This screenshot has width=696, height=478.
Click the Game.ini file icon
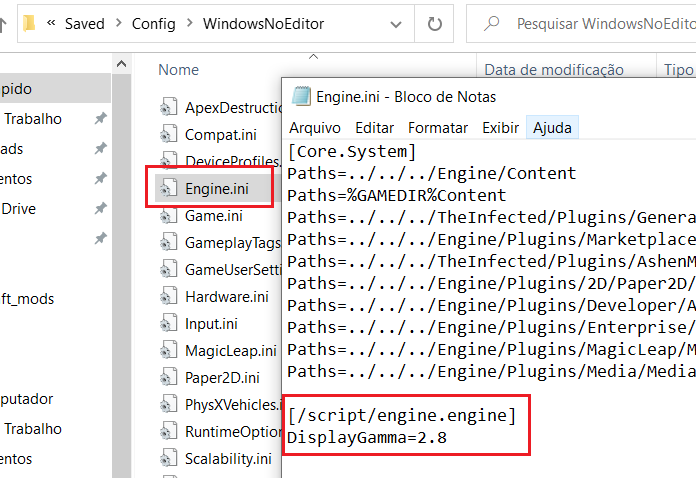pos(168,215)
